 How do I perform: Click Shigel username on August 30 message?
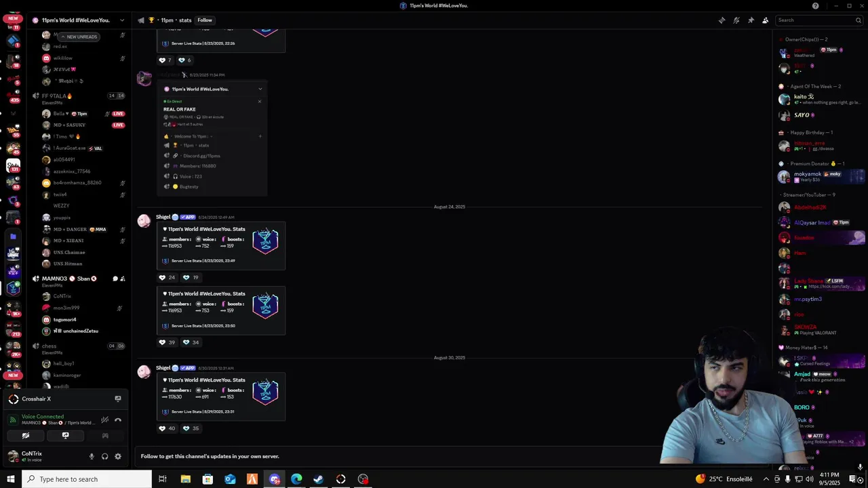163,368
